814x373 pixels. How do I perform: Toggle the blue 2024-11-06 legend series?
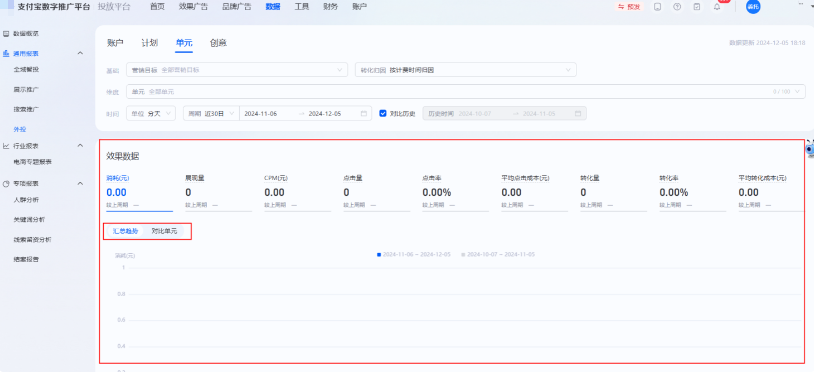pyautogui.click(x=414, y=255)
